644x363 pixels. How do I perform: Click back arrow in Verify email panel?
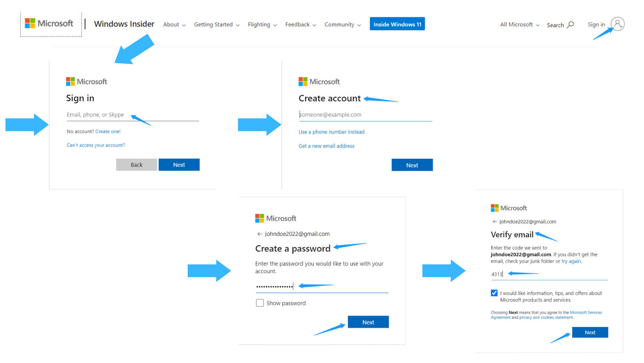coord(495,222)
